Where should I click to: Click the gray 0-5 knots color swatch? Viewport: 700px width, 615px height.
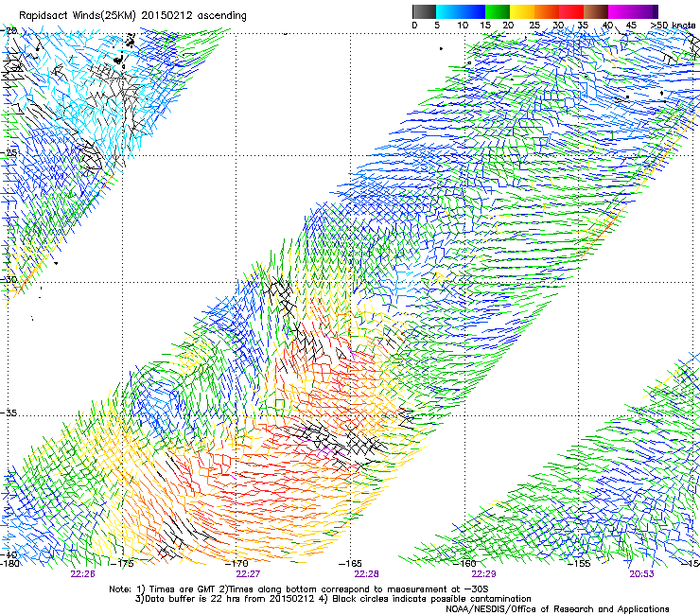pos(424,11)
